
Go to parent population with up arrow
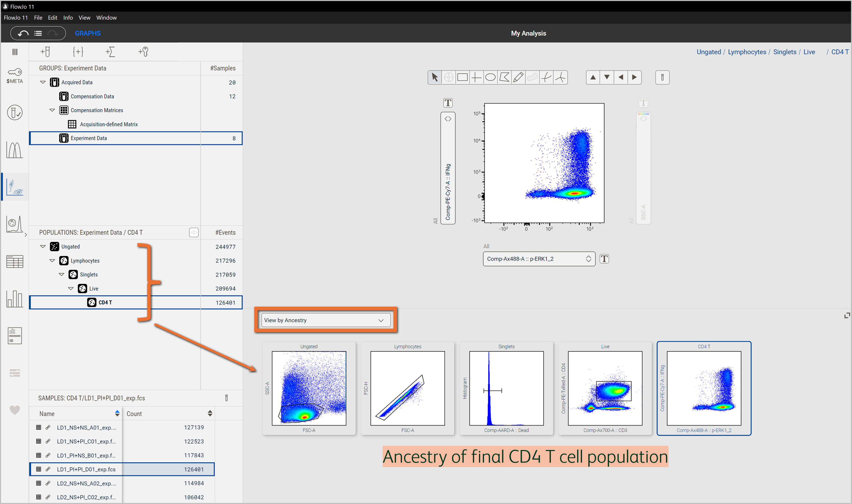[x=593, y=77]
